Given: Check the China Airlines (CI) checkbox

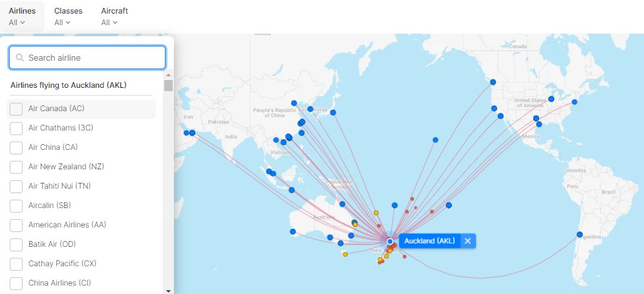Looking at the screenshot, I should 16,283.
